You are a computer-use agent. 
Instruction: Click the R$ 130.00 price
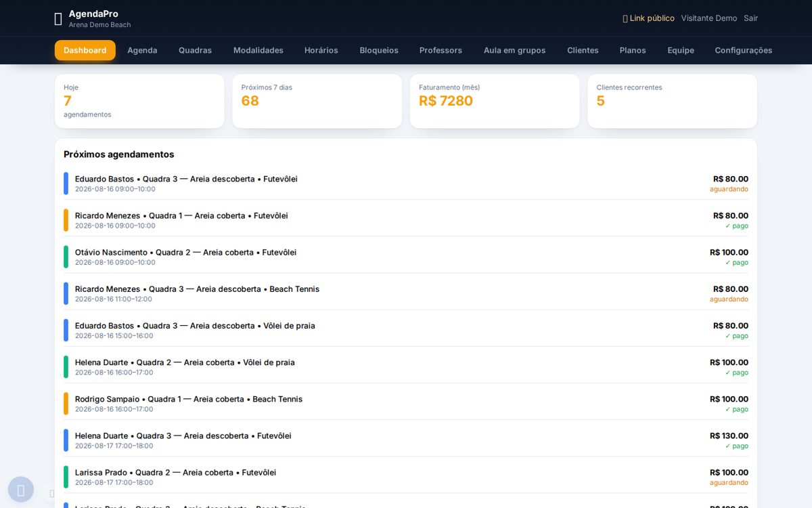pyautogui.click(x=729, y=436)
